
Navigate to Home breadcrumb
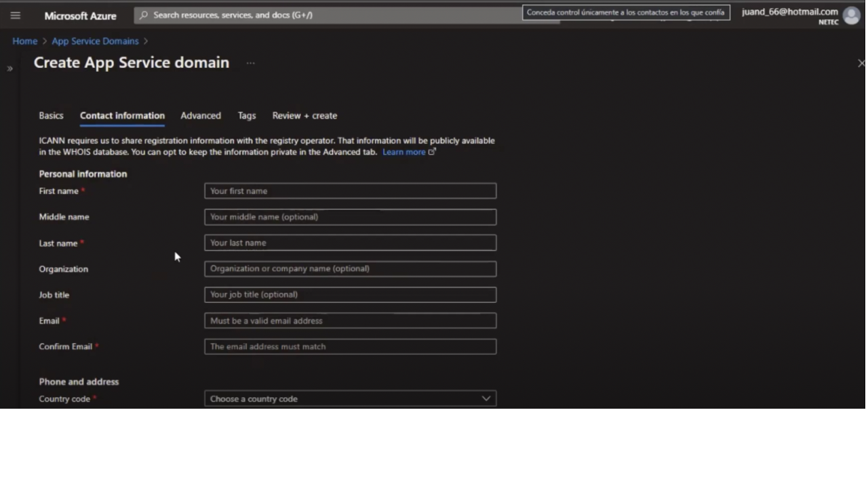click(x=24, y=41)
